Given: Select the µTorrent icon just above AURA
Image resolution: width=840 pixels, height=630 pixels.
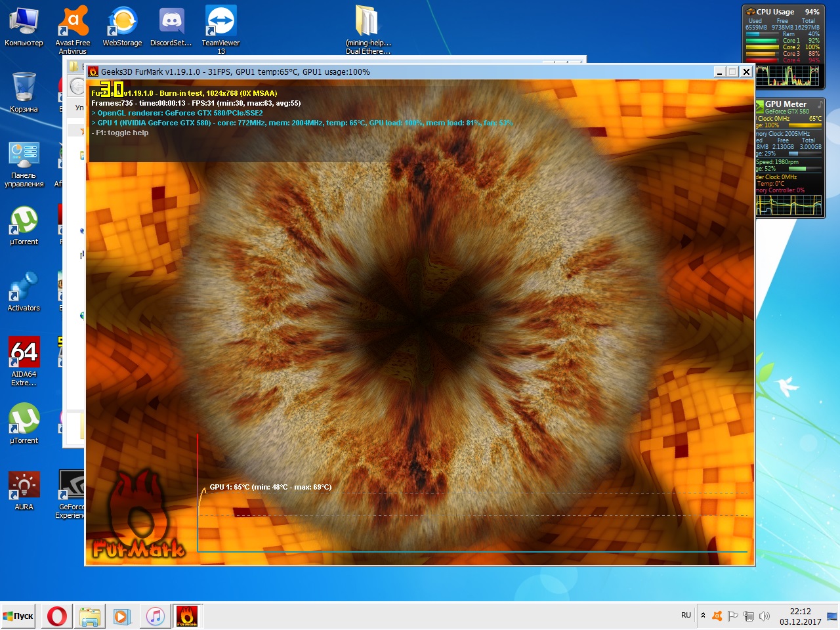Looking at the screenshot, I should coord(24,424).
